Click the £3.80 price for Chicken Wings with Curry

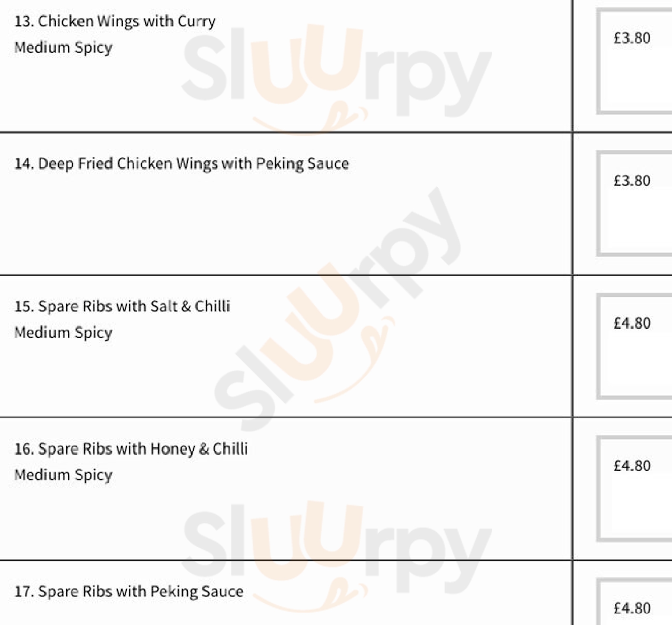pyautogui.click(x=632, y=38)
